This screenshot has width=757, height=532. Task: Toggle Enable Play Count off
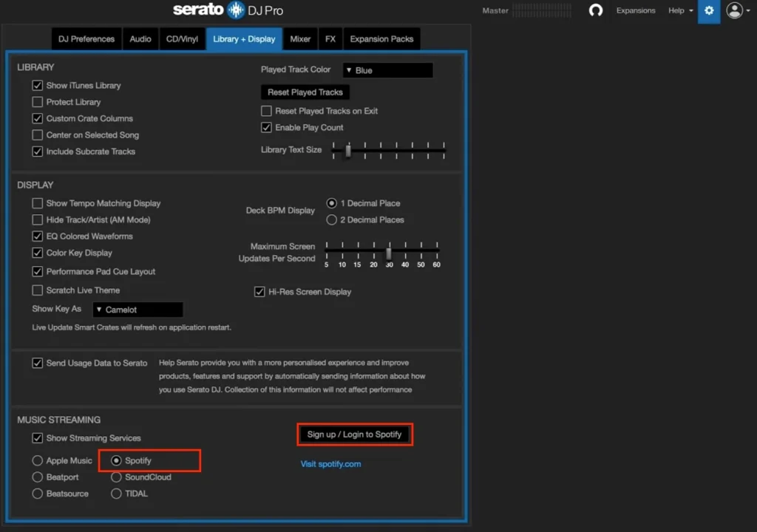click(266, 127)
